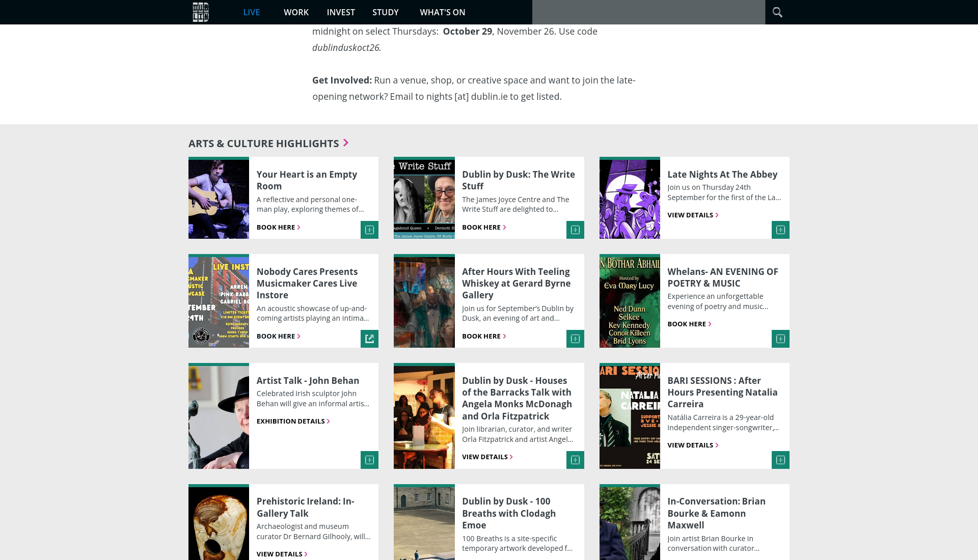Open EXHIBITION DETAILS for John Behan talk
978x560 pixels.
click(x=293, y=421)
